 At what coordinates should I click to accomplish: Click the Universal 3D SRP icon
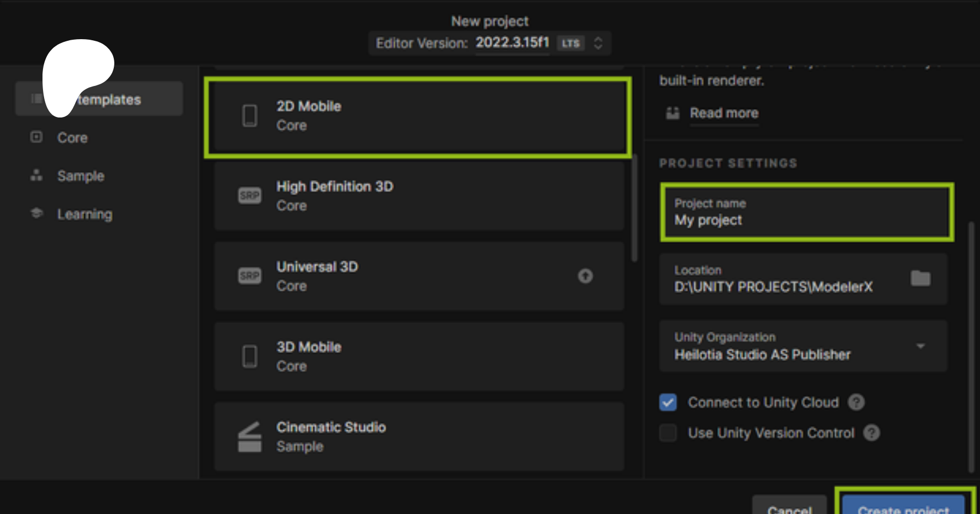pyautogui.click(x=249, y=276)
